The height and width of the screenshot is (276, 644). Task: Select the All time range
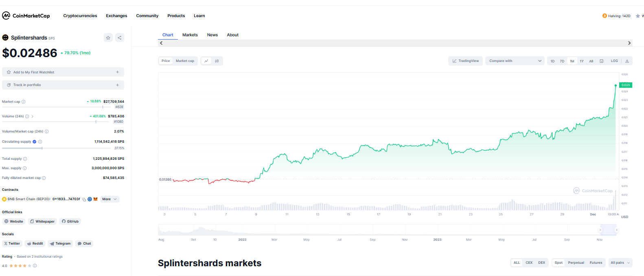(591, 61)
